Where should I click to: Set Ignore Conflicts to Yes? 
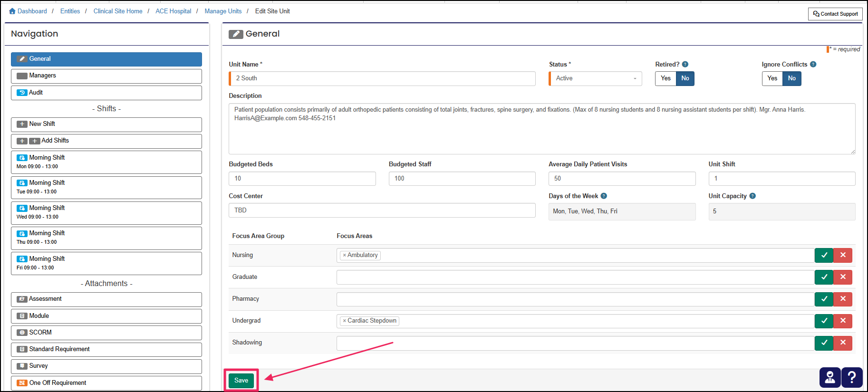click(772, 78)
